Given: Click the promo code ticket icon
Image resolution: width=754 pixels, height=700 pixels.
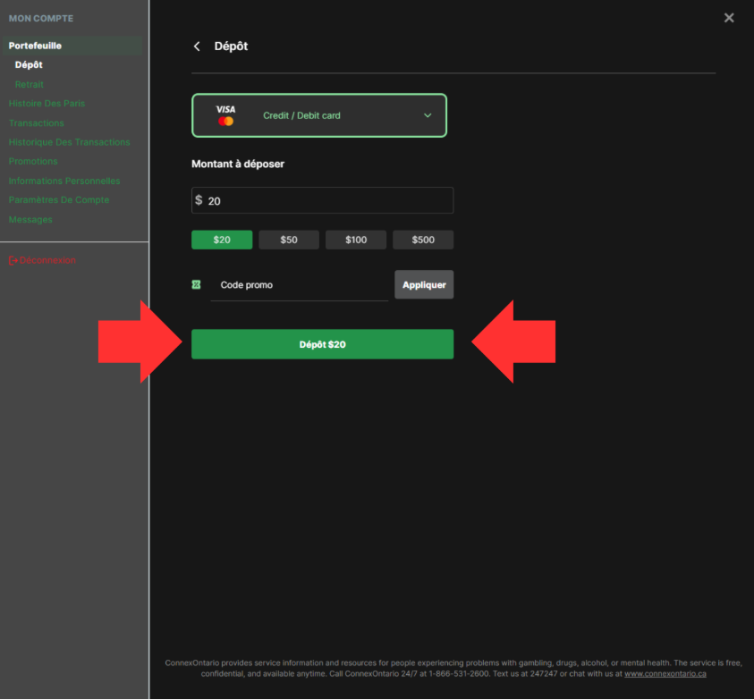Looking at the screenshot, I should tap(196, 285).
